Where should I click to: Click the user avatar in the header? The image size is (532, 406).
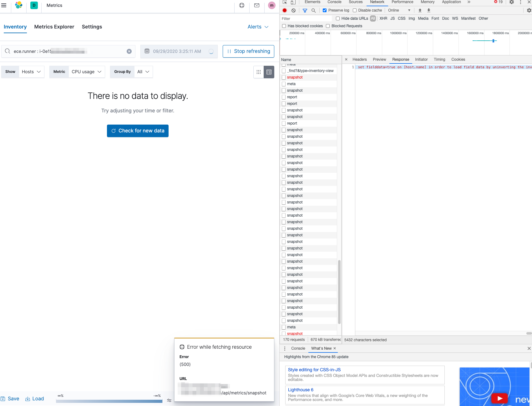(x=271, y=5)
